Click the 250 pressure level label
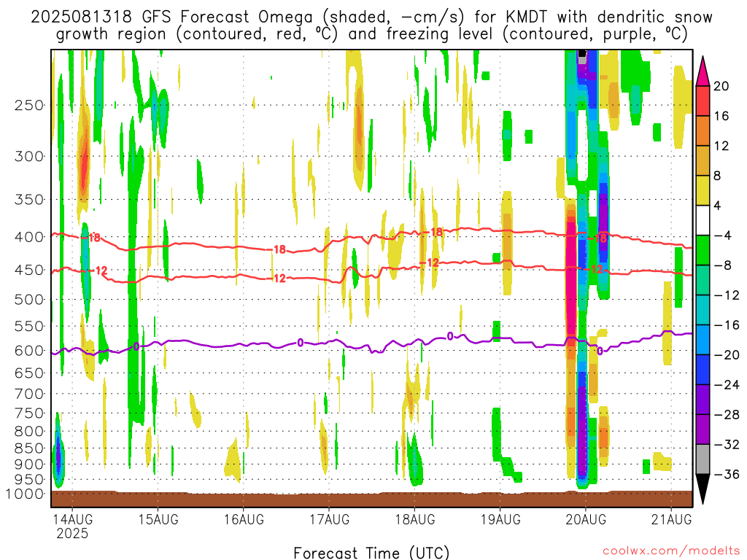Image resolution: width=747 pixels, height=560 pixels. click(29, 105)
